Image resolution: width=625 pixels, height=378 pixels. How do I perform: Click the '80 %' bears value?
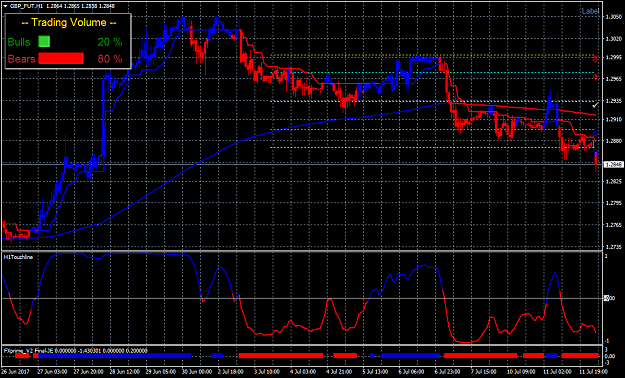110,59
